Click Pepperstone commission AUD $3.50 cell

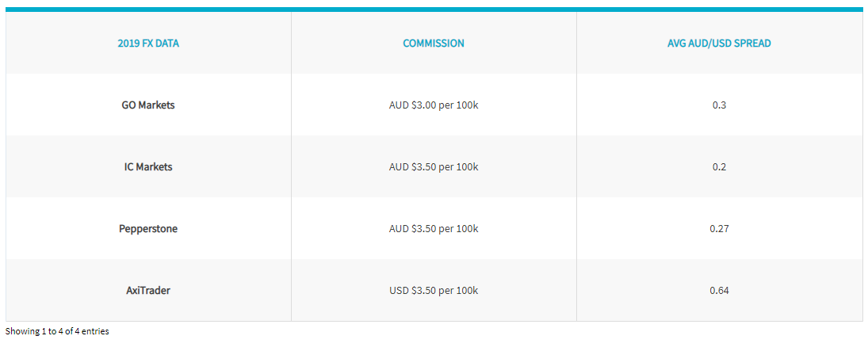(434, 229)
